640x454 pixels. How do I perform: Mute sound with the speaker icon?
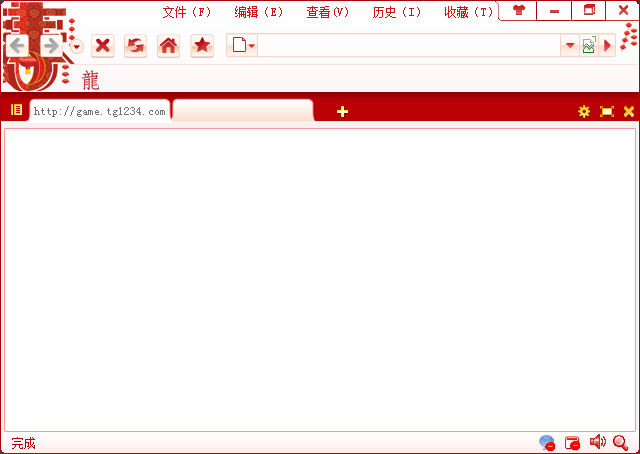click(x=598, y=441)
